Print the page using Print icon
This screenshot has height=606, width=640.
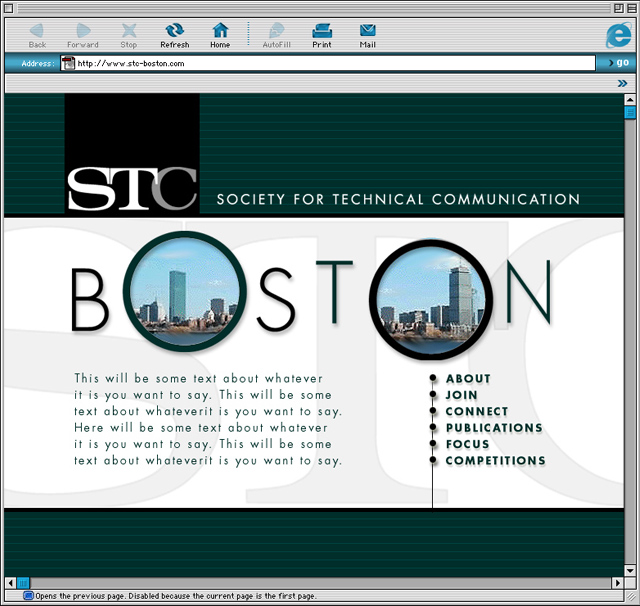coord(322,31)
